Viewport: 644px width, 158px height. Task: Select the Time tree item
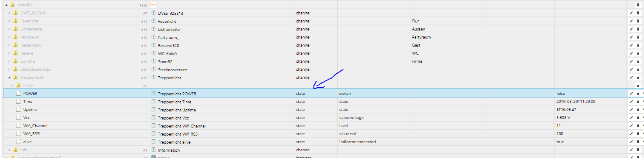(28, 102)
